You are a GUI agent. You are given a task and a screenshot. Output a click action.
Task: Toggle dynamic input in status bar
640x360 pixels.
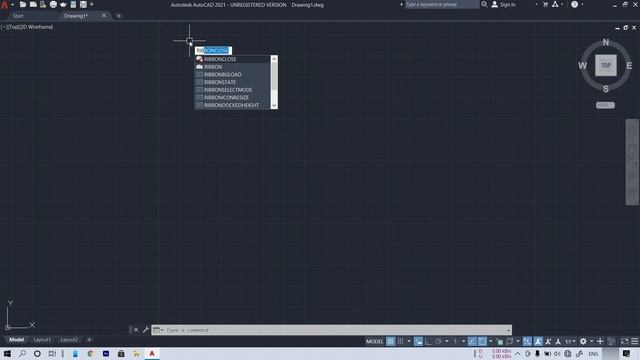(x=418, y=341)
